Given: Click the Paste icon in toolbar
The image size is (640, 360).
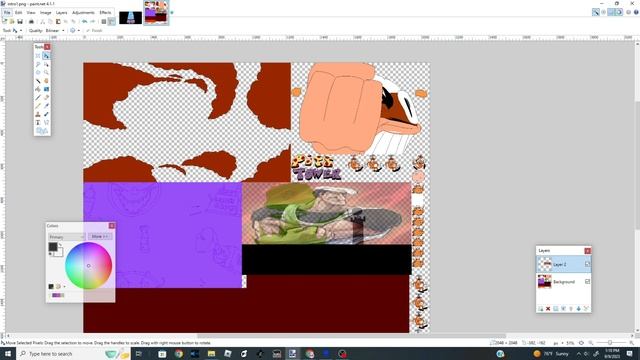Looking at the screenshot, I should pyautogui.click(x=58, y=21).
